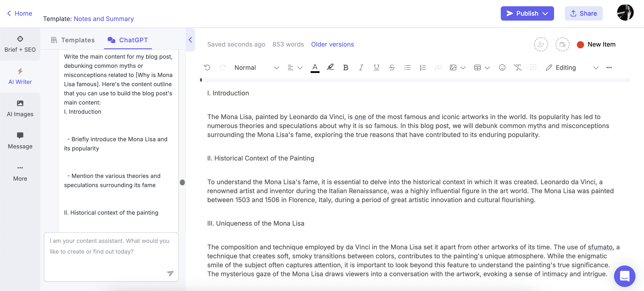Toggle underline formatting

tap(376, 68)
